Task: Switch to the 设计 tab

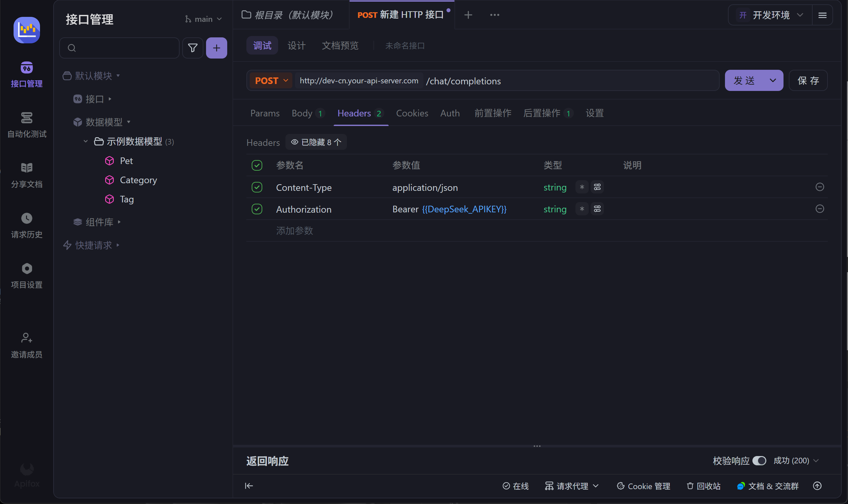Action: click(296, 46)
